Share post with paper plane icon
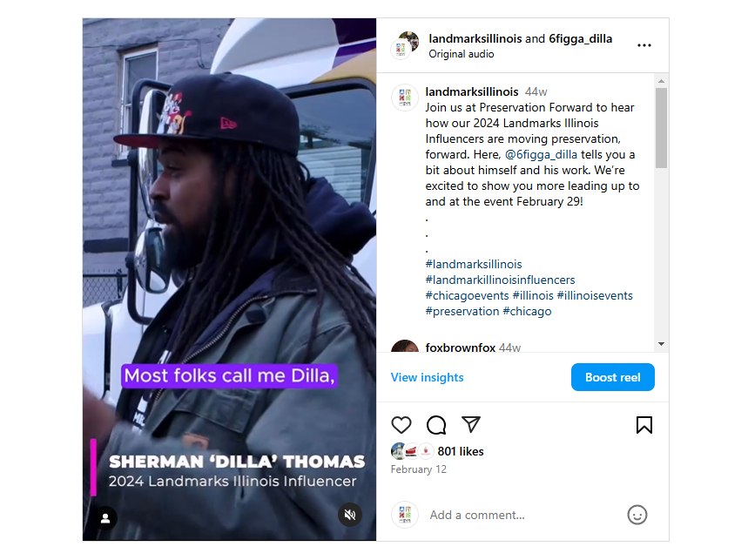 pos(471,424)
